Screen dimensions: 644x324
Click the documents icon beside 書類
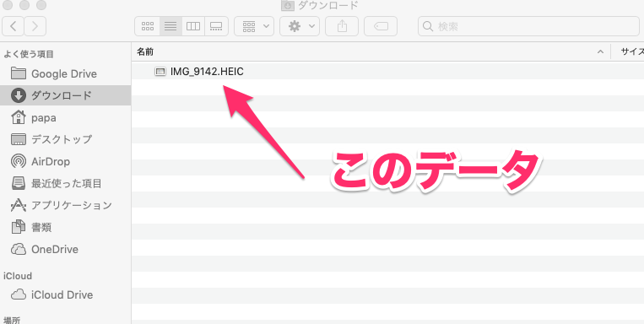18,227
